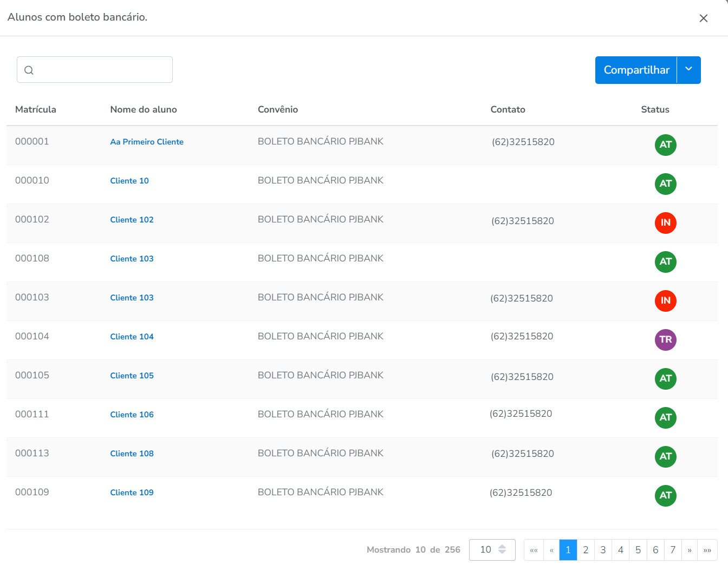Click the Status column header
Image resolution: width=728 pixels, height=564 pixels.
pos(655,109)
